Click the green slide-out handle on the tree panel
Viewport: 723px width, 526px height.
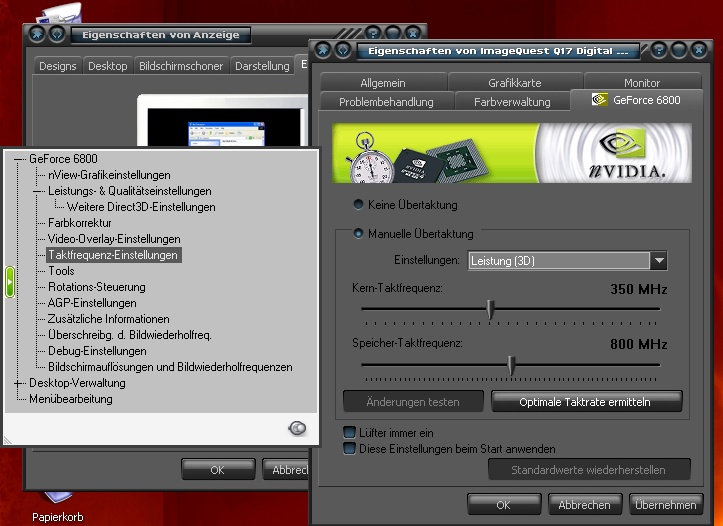pyautogui.click(x=10, y=282)
